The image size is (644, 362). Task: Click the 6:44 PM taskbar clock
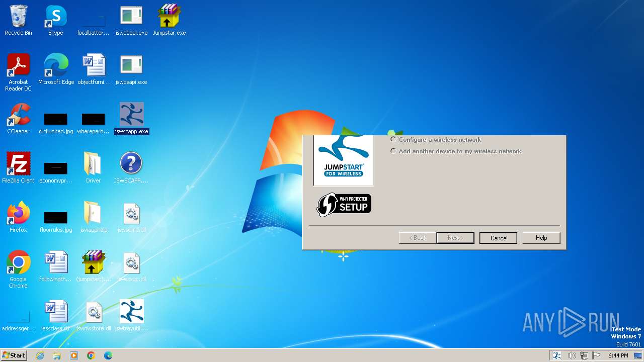click(x=618, y=355)
